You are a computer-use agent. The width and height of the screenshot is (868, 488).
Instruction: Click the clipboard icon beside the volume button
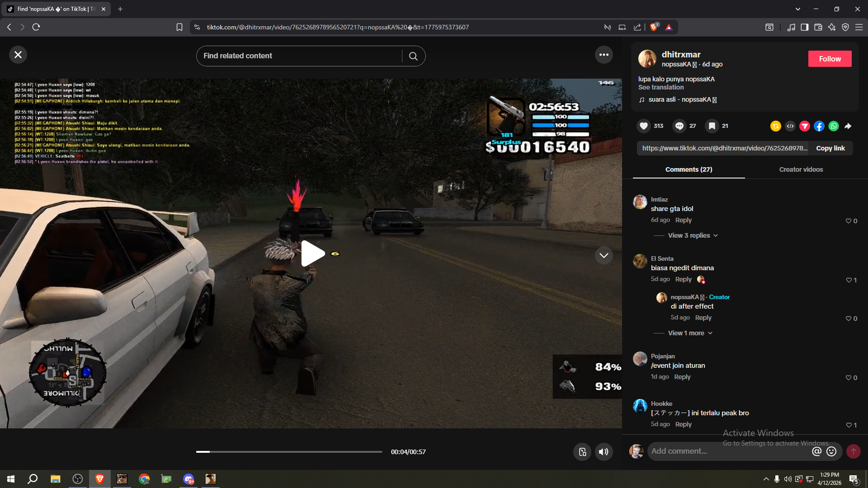coord(582,452)
